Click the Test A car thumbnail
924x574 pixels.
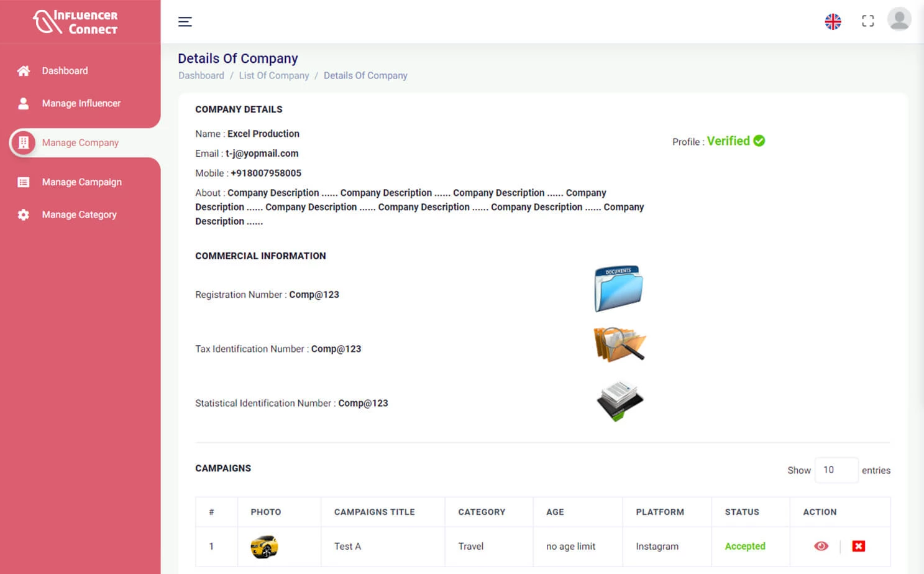coord(264,547)
